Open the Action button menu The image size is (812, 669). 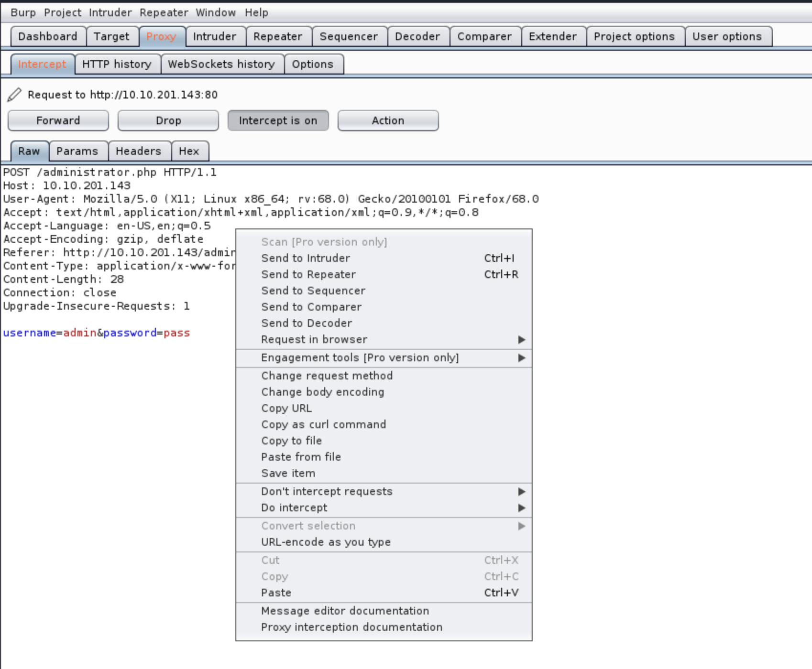coord(388,120)
